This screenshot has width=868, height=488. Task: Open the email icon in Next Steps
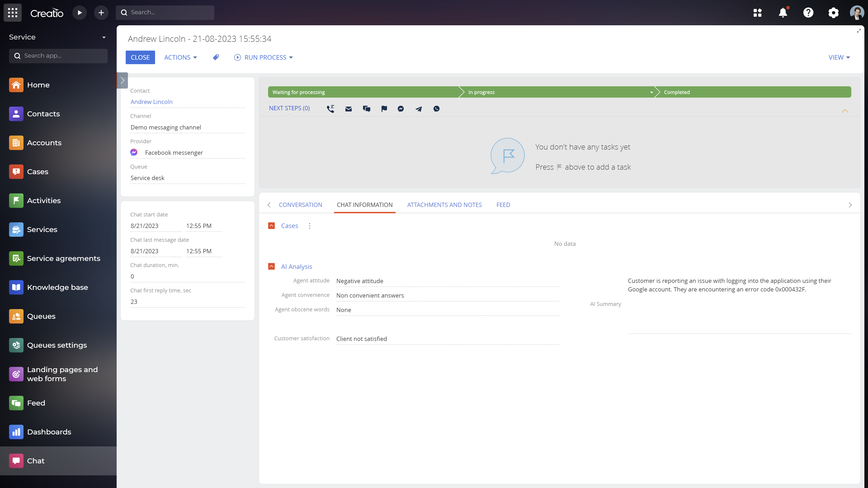click(348, 108)
